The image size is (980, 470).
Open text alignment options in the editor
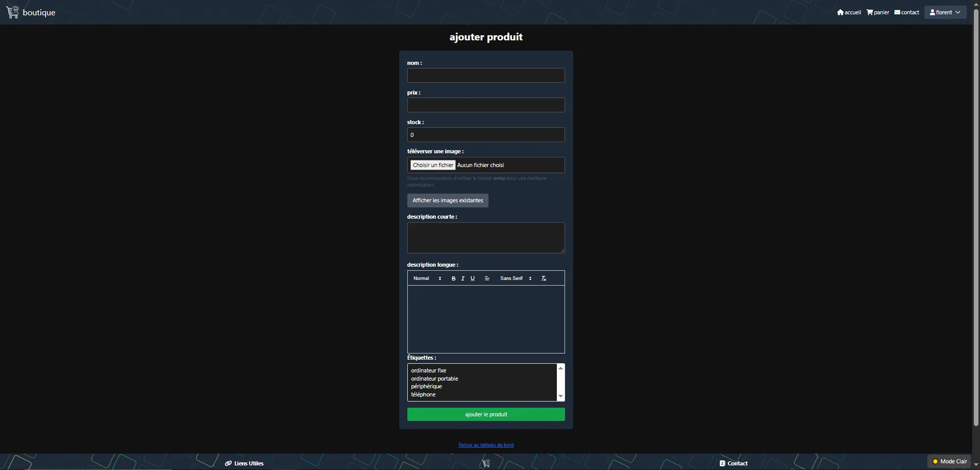[487, 278]
